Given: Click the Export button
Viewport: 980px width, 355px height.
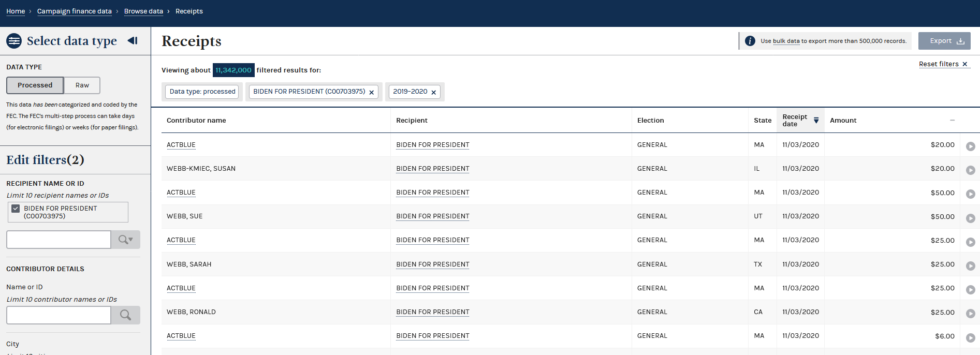Looking at the screenshot, I should click(944, 41).
